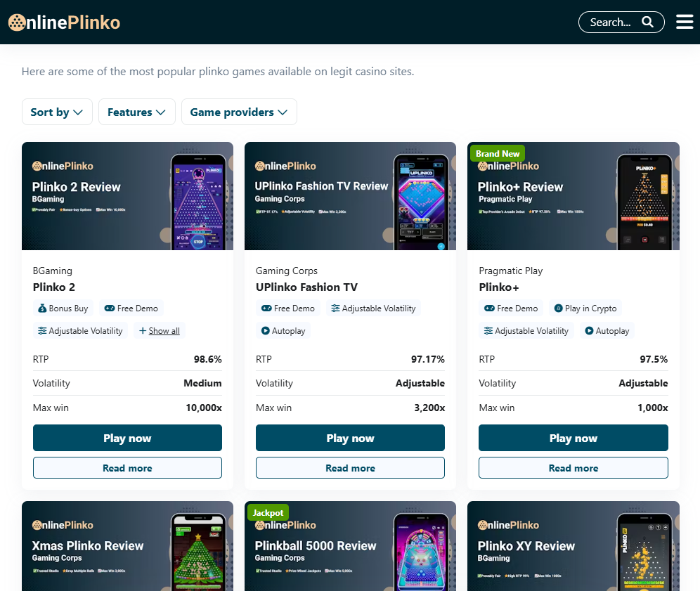Image resolution: width=700 pixels, height=591 pixels.
Task: Click the Brand New badge on Plinko+
Action: pos(498,153)
